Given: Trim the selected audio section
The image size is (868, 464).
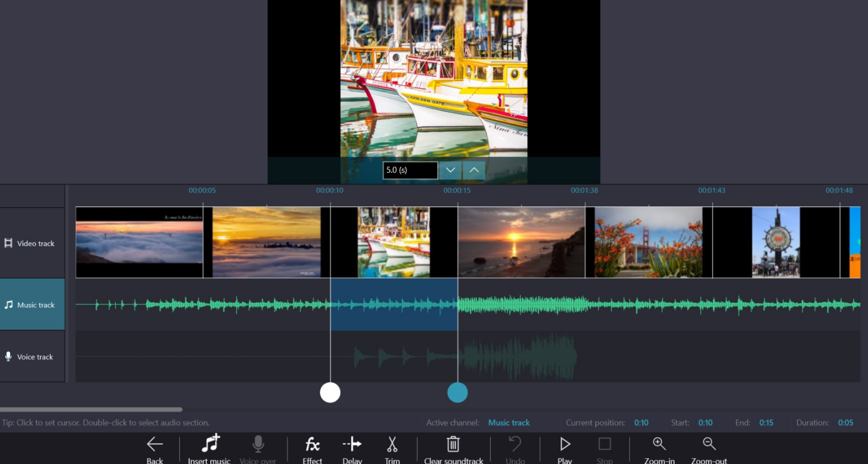Looking at the screenshot, I should [392, 444].
